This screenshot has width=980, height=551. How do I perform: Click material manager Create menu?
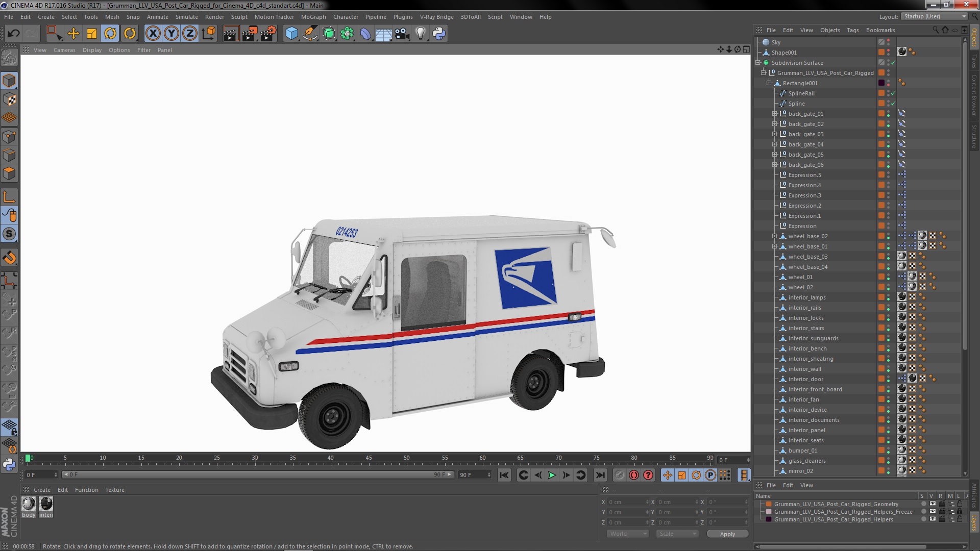tap(42, 490)
